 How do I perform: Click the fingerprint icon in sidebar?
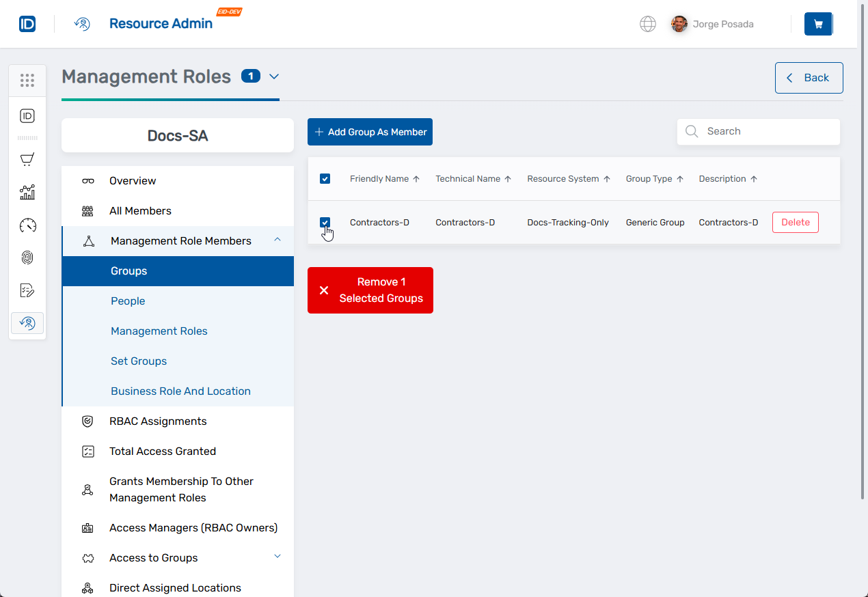tap(27, 258)
